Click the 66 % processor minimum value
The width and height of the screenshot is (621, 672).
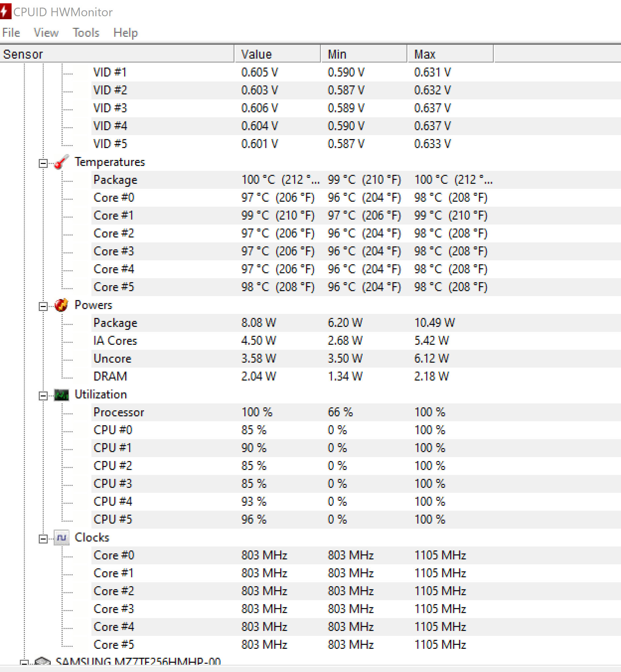pos(340,412)
